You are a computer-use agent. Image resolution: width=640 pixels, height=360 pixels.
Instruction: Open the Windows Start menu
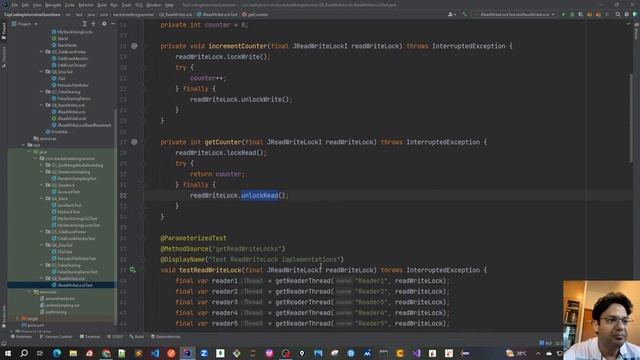coord(8,353)
